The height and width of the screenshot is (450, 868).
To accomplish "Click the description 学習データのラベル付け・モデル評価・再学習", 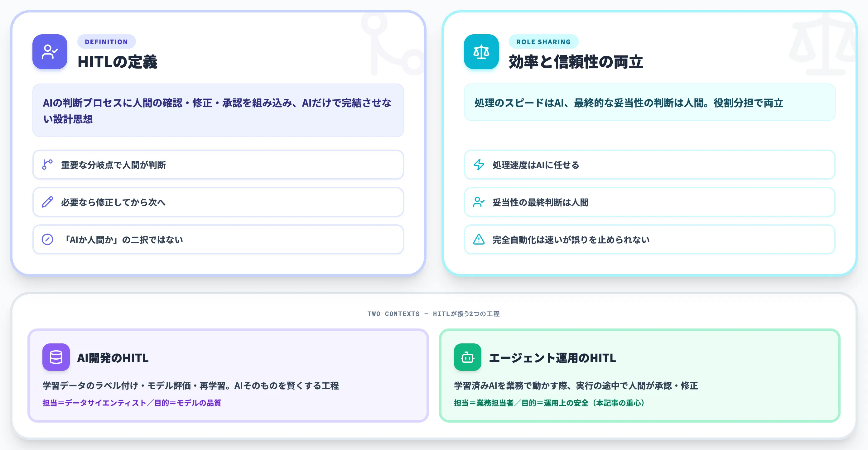I will (191, 386).
